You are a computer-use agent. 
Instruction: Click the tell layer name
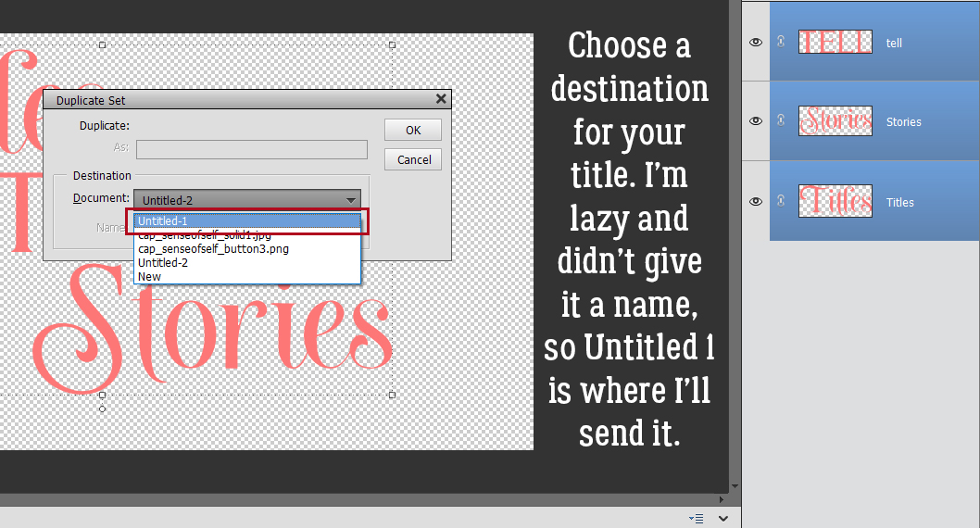(894, 44)
